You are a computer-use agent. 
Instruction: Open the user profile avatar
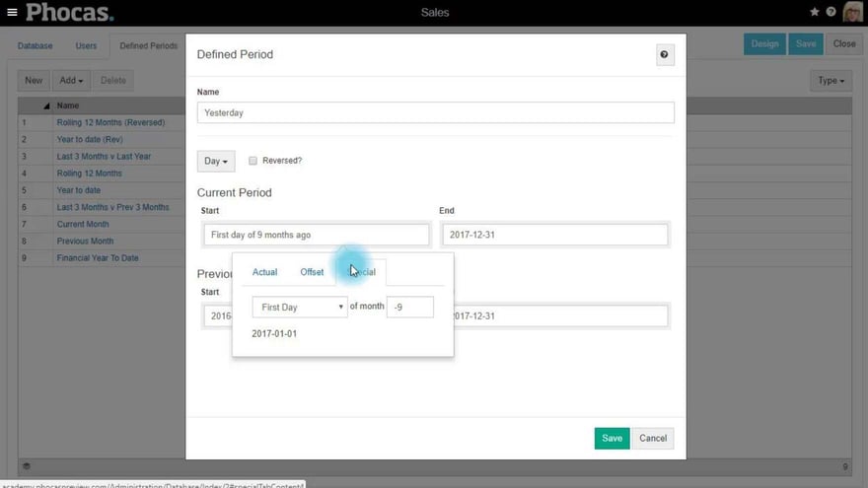(852, 13)
